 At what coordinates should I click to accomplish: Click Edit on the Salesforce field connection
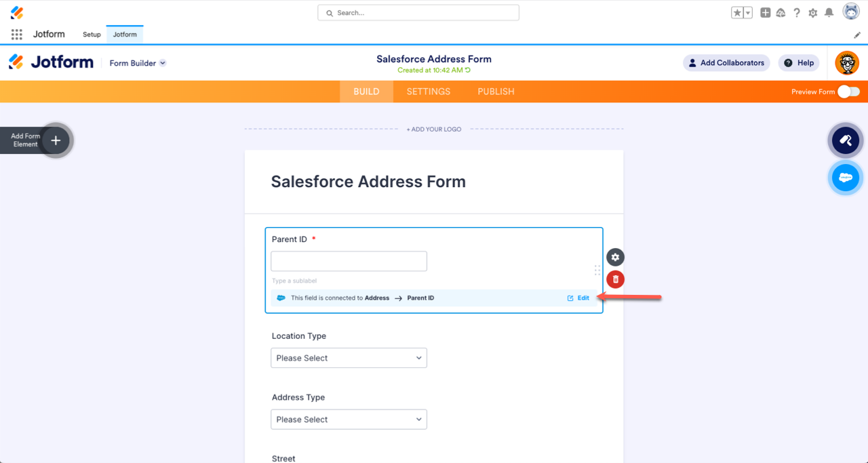pyautogui.click(x=578, y=298)
